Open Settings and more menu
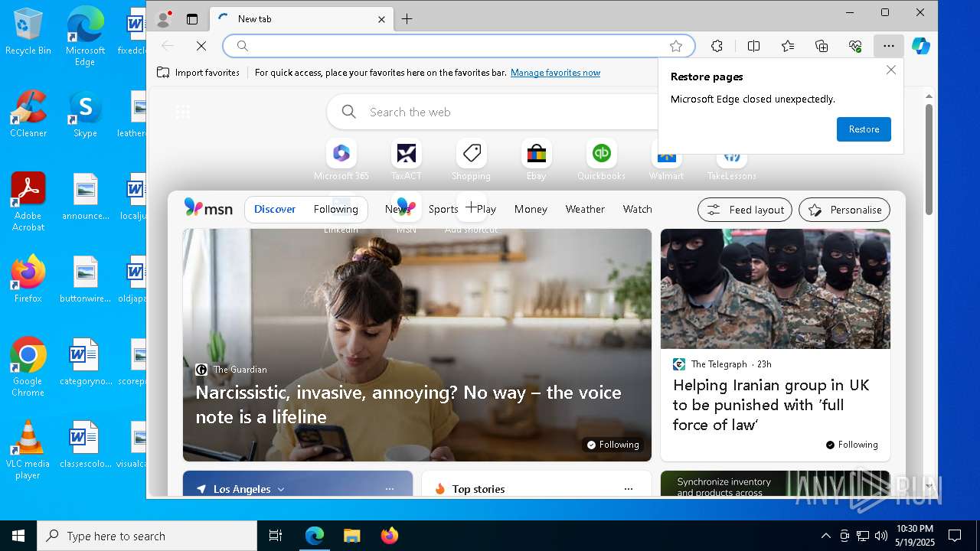This screenshot has width=980, height=551. pos(888,46)
